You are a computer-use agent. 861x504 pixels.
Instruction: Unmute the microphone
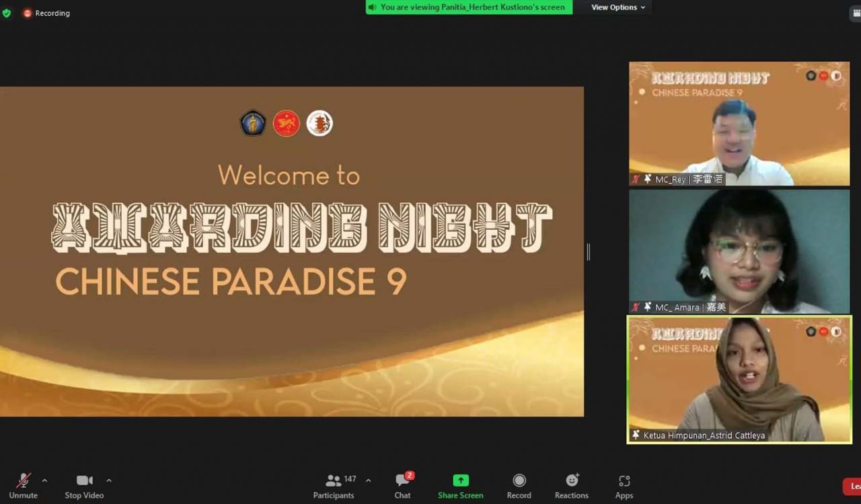pyautogui.click(x=24, y=486)
